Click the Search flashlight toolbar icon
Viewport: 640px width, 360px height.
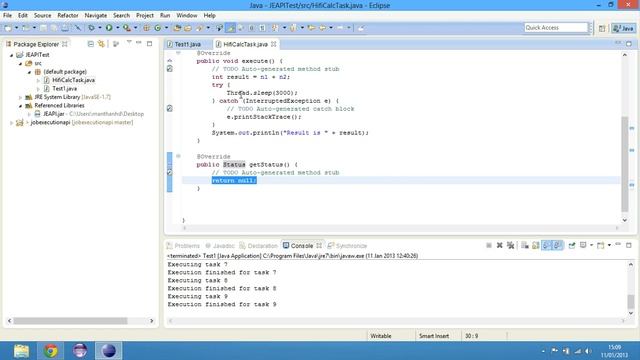199,28
